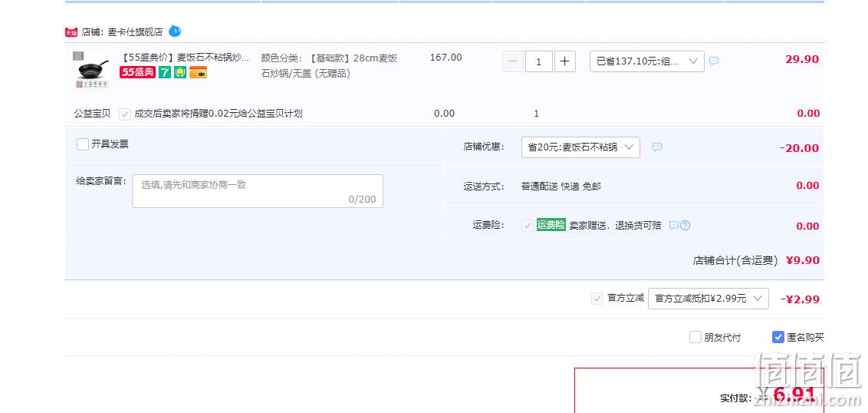Click the official reduction amount -¥2.99

pyautogui.click(x=800, y=299)
